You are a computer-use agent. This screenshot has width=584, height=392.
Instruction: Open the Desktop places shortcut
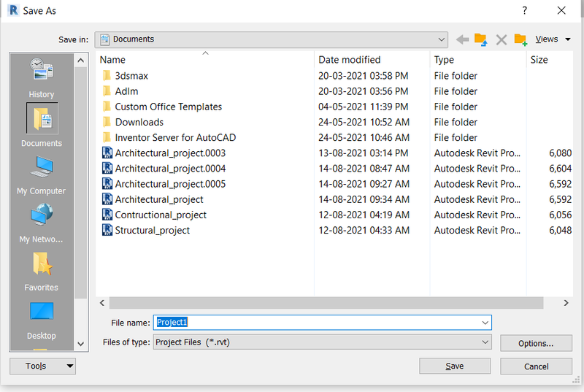[x=42, y=321]
